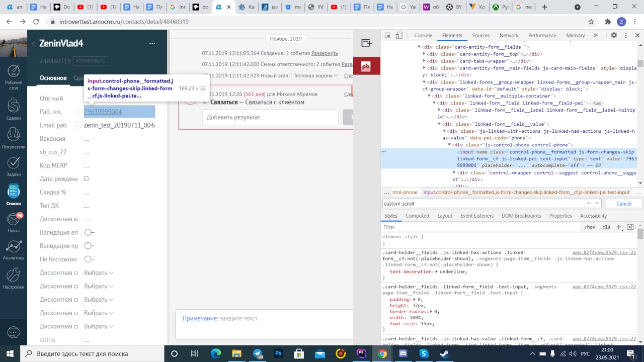Open Photoshop from the taskbar
Screen dimensions: 644x362
pos(278,353)
